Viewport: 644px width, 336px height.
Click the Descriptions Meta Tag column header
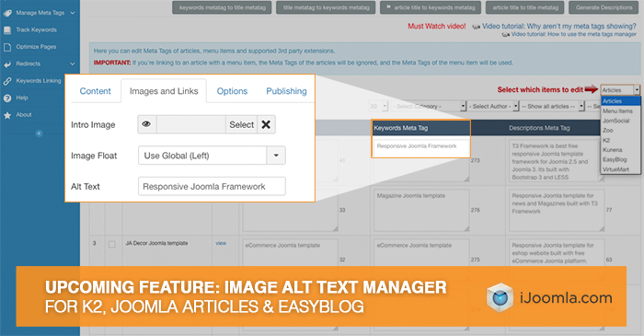tap(539, 128)
